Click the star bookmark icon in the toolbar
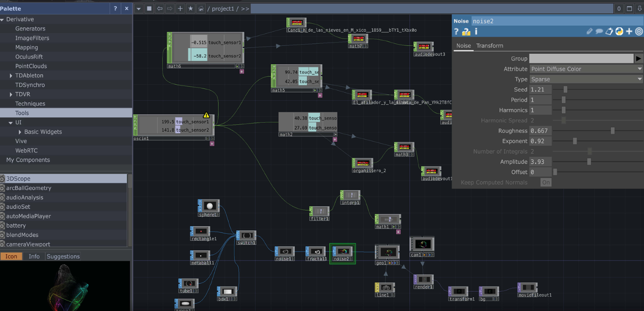Image resolution: width=644 pixels, height=311 pixels. coord(190,8)
